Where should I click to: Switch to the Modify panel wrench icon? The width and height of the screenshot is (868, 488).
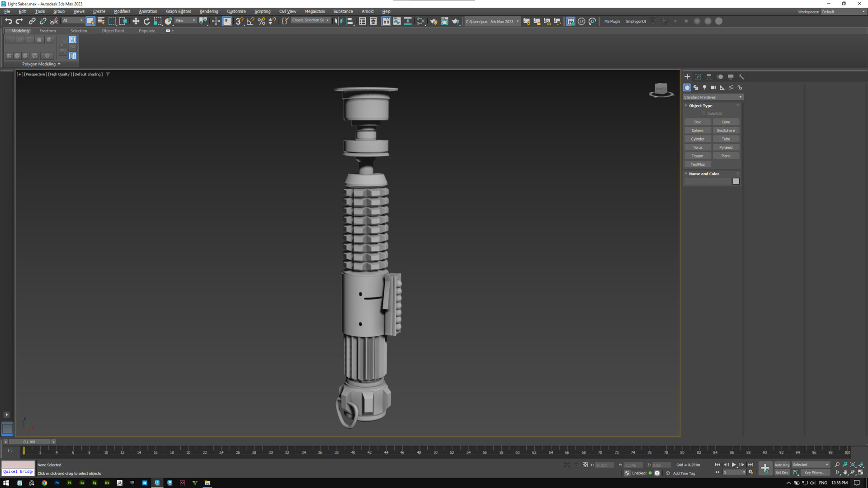tap(742, 77)
